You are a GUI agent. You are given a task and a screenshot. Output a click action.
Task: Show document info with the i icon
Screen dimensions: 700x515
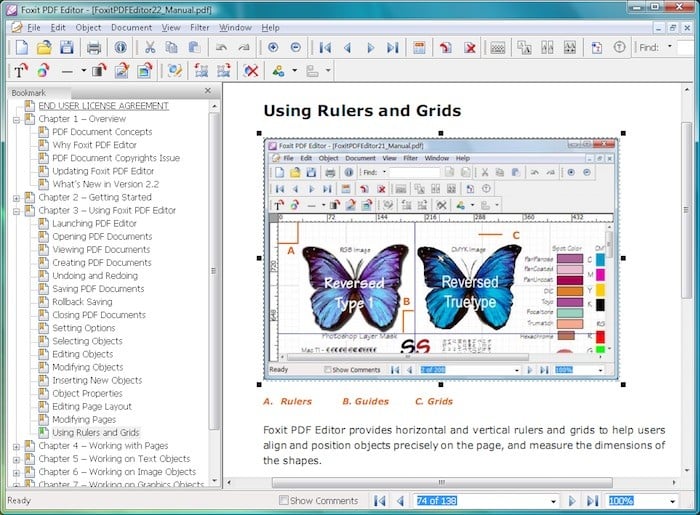[x=120, y=47]
